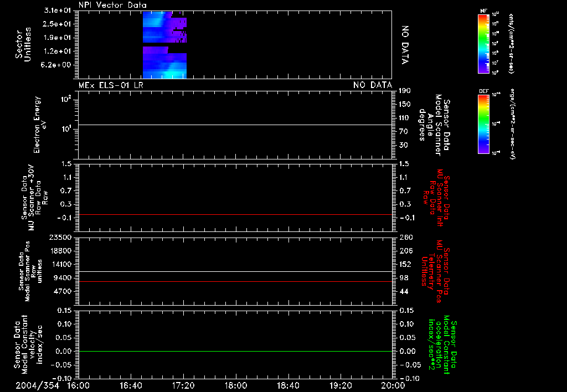Click the NF color scale bar
Viewport: 567px width, 392px height.
click(x=483, y=43)
